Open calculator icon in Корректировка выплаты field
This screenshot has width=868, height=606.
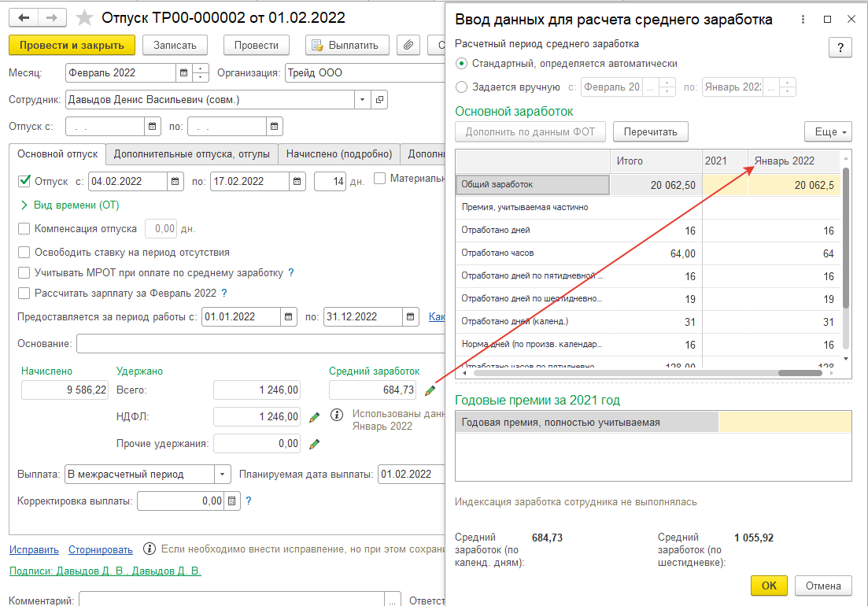coord(232,501)
